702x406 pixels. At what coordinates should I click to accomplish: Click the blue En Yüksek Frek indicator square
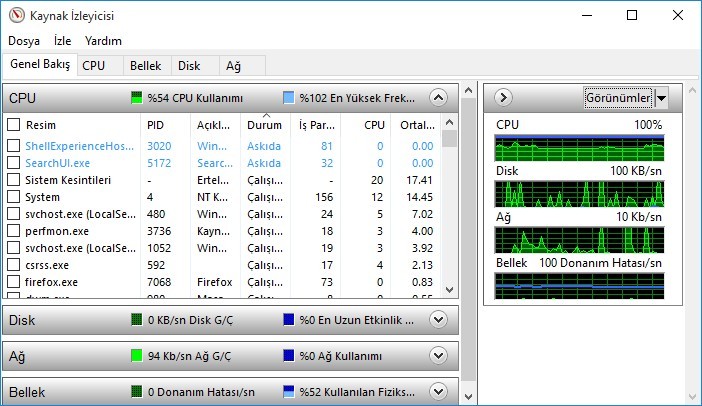click(x=289, y=98)
